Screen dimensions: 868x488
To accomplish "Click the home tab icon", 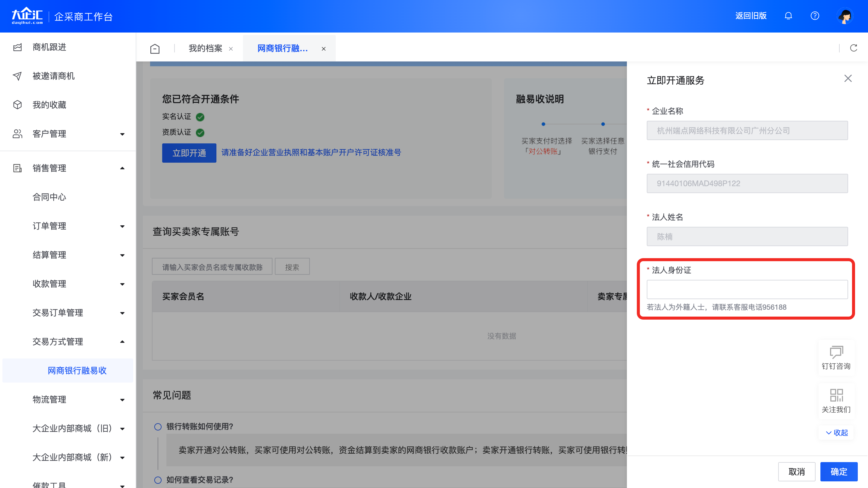I will (155, 48).
